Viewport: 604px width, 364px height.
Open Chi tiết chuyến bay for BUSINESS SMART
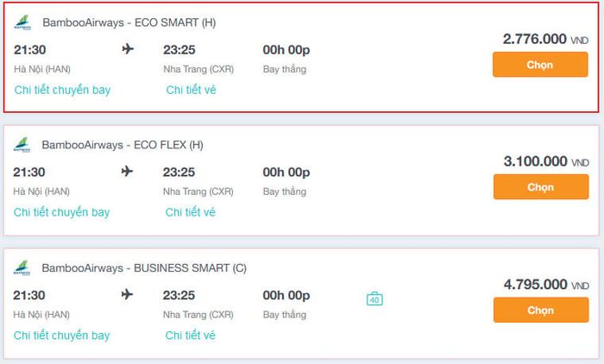[61, 336]
